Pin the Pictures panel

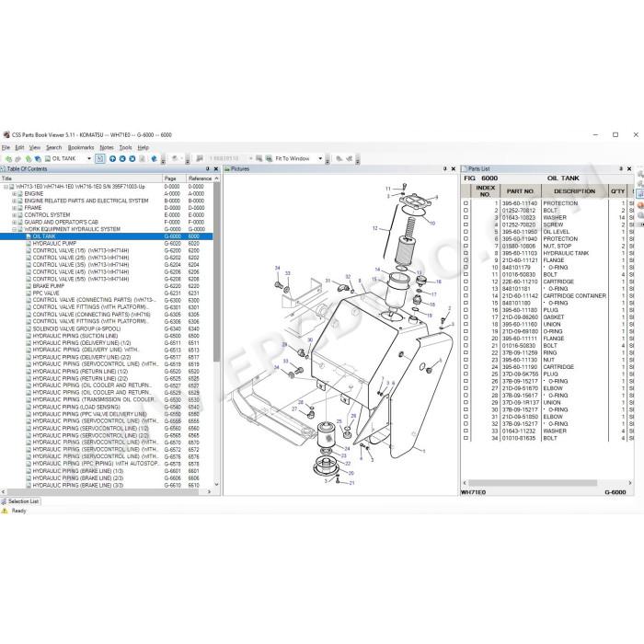pos(444,168)
